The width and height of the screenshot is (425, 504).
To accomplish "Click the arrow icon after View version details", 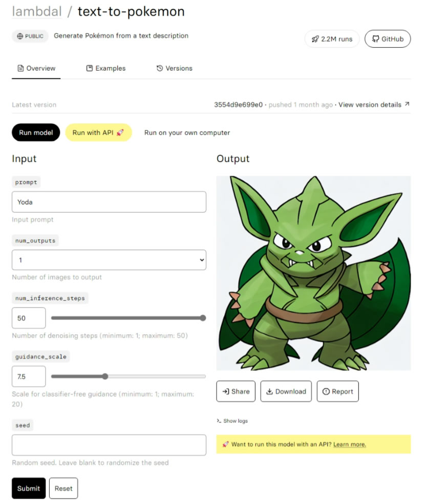I will [407, 104].
